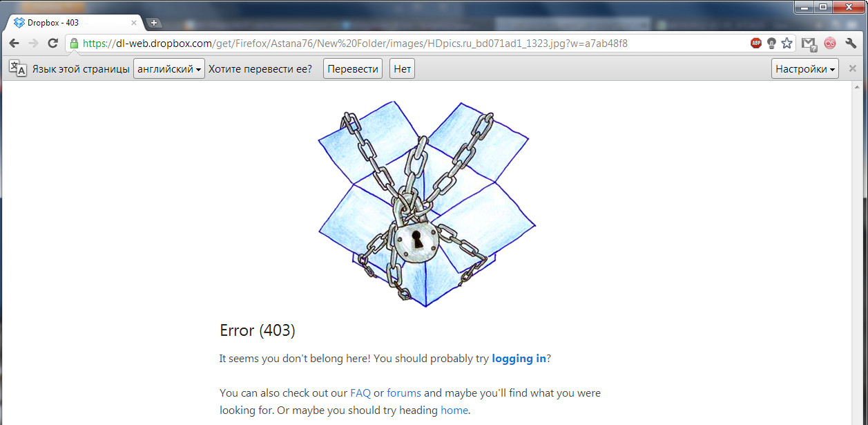Click the Error (403) heading
Screen dimensions: 868x425
tap(258, 330)
